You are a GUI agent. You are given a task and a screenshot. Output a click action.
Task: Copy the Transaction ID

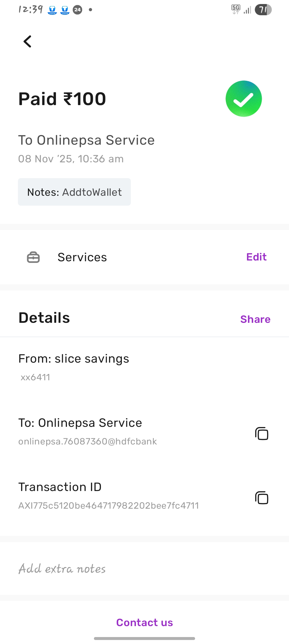coord(261,498)
